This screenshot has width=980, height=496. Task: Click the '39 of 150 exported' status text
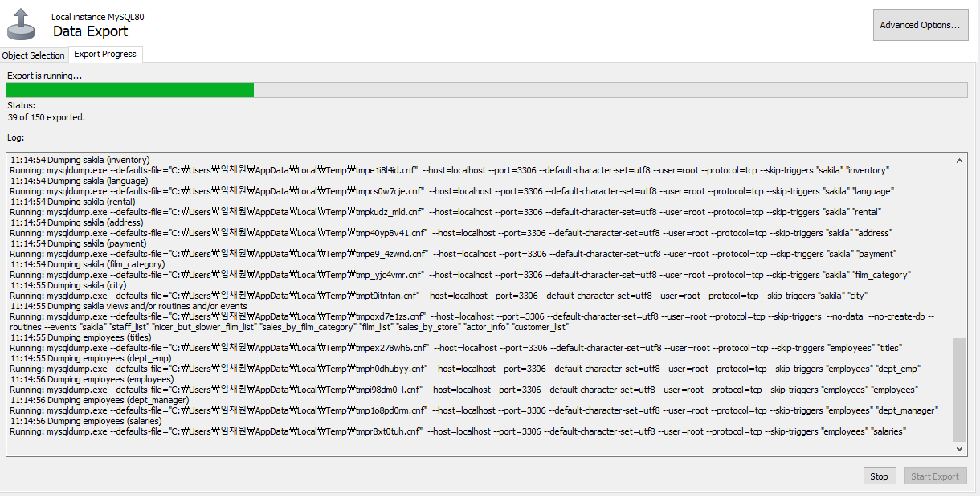coord(46,117)
